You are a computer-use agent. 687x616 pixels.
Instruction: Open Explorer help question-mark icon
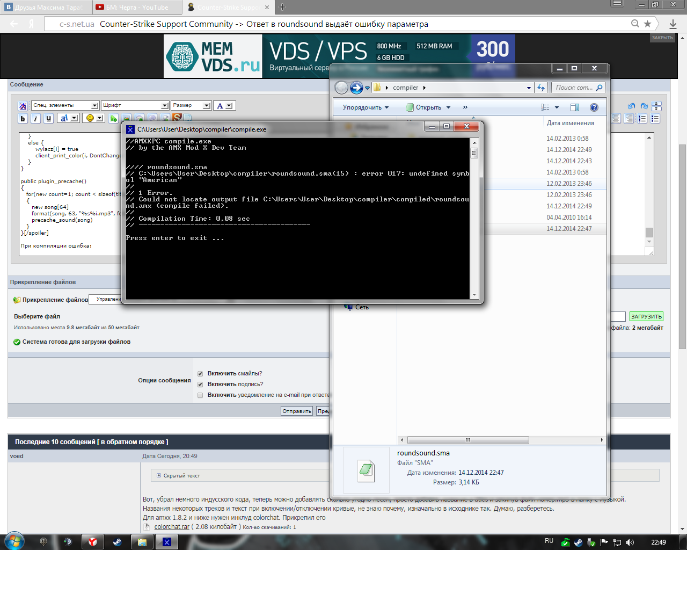pos(594,107)
